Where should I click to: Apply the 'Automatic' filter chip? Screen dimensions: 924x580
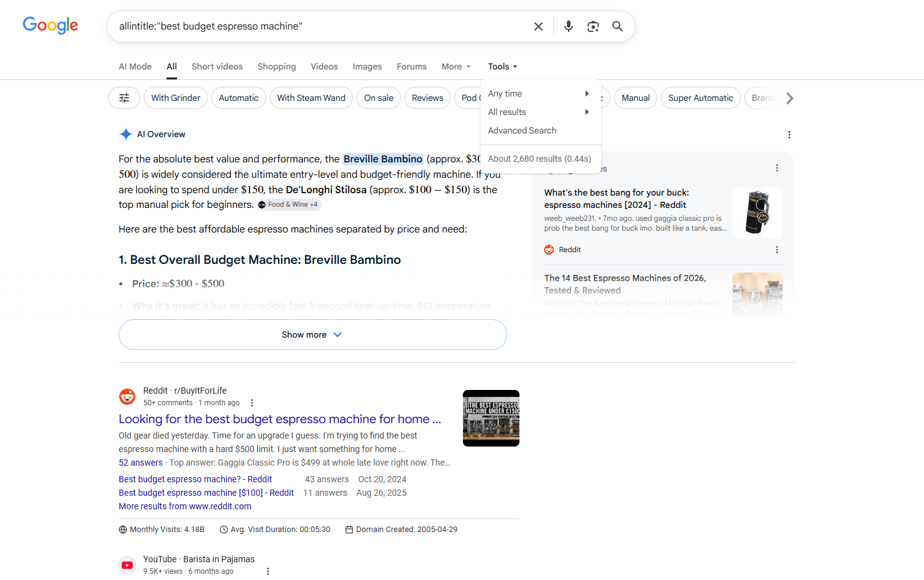[239, 98]
